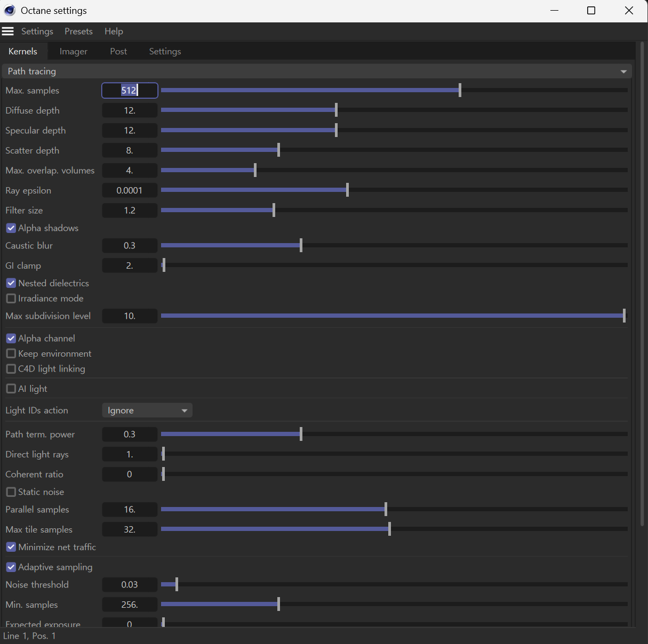Click the Max tile samples slider handle

click(x=389, y=529)
